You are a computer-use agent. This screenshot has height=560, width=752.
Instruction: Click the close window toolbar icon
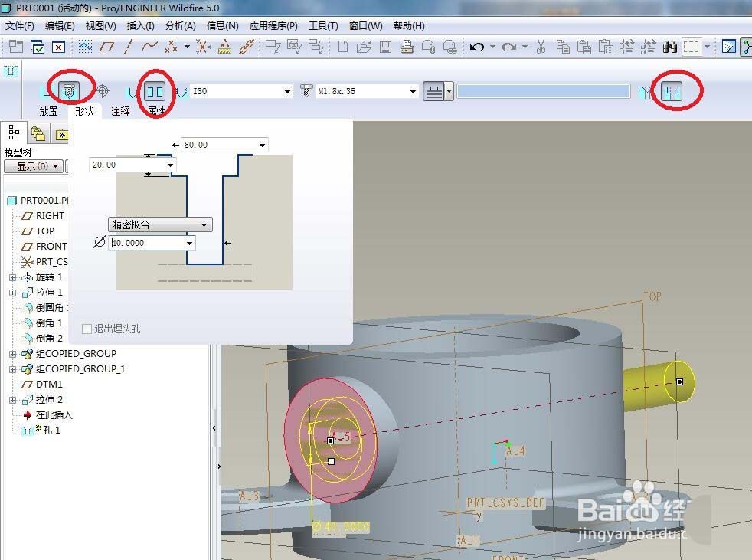pyautogui.click(x=58, y=47)
